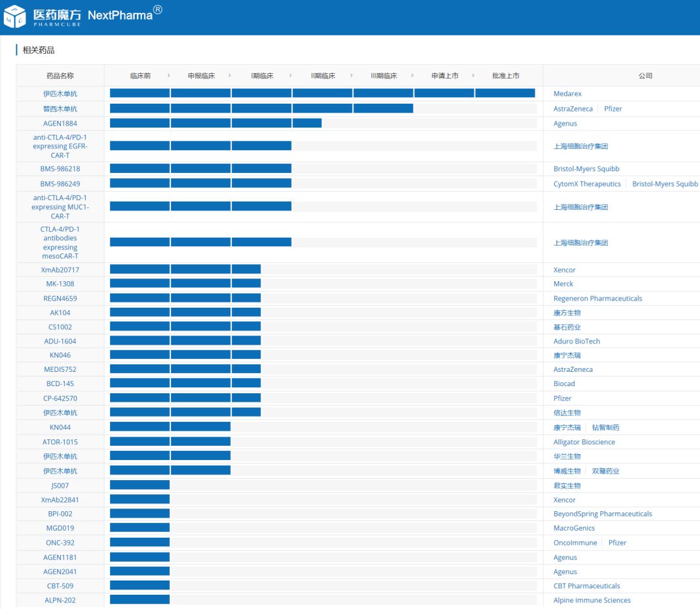This screenshot has height=609, width=700.
Task: Click the 公司 column header
Action: pos(645,76)
